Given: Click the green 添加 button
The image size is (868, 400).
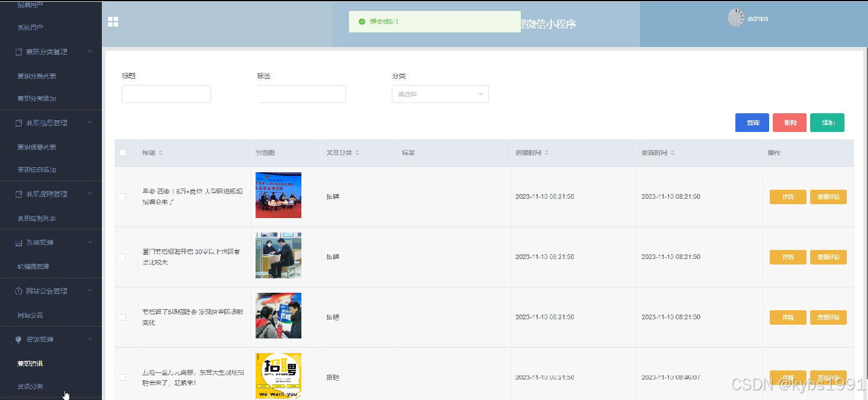Looking at the screenshot, I should (827, 122).
